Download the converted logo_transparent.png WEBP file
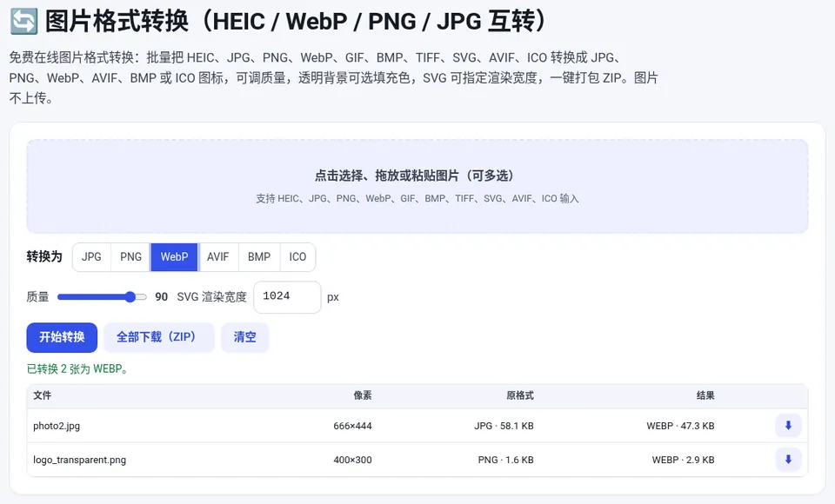The height and width of the screenshot is (504, 835). (x=788, y=460)
